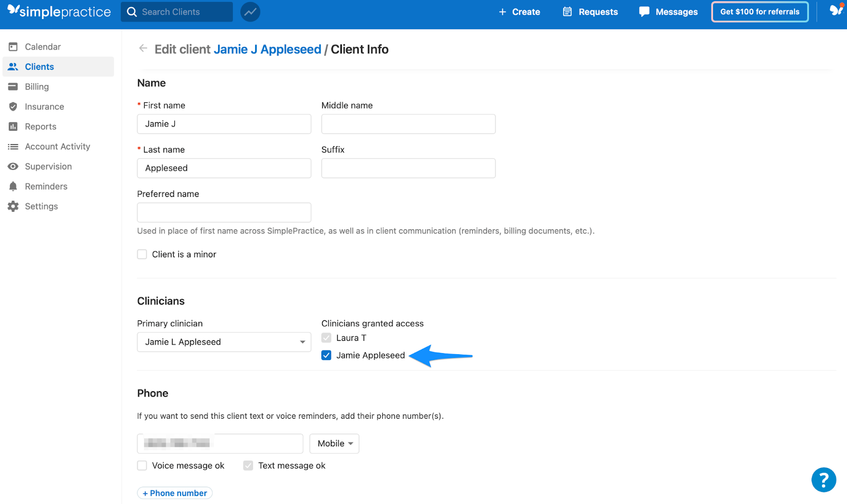The width and height of the screenshot is (847, 504).
Task: Click the Reminders bell icon
Action: click(x=13, y=186)
